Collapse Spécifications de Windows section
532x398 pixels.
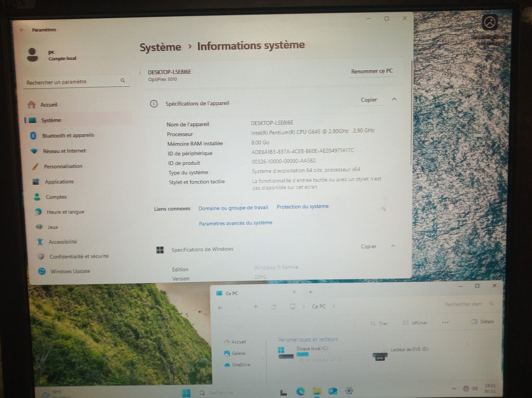tap(393, 246)
